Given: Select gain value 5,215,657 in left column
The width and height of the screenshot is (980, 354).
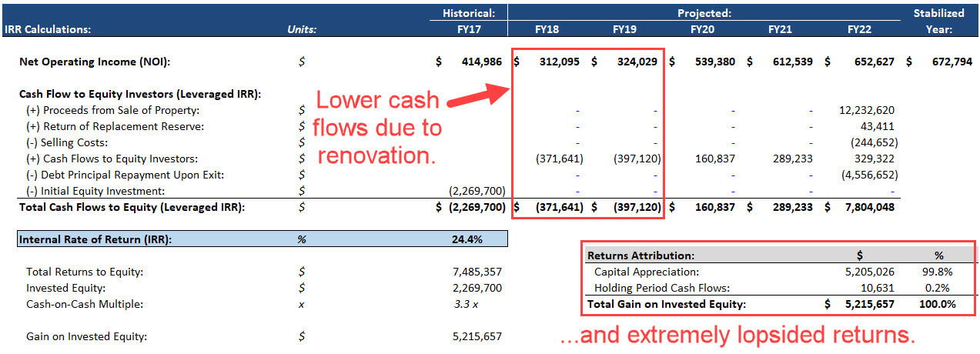Looking at the screenshot, I should coord(478,336).
